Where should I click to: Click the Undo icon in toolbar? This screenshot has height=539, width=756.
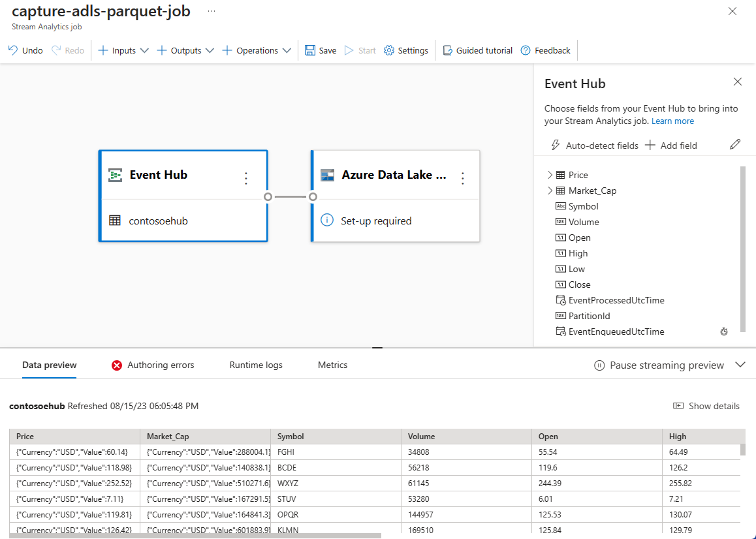[x=13, y=50]
